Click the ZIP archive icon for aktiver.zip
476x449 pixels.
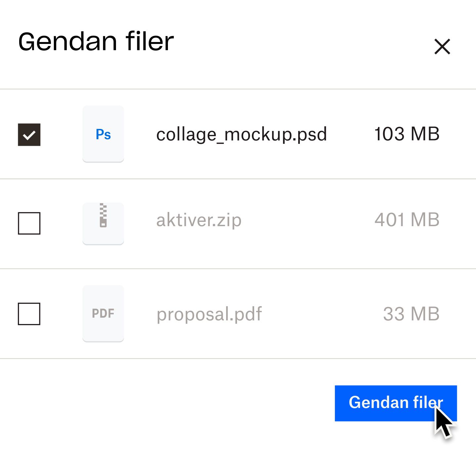(x=103, y=223)
